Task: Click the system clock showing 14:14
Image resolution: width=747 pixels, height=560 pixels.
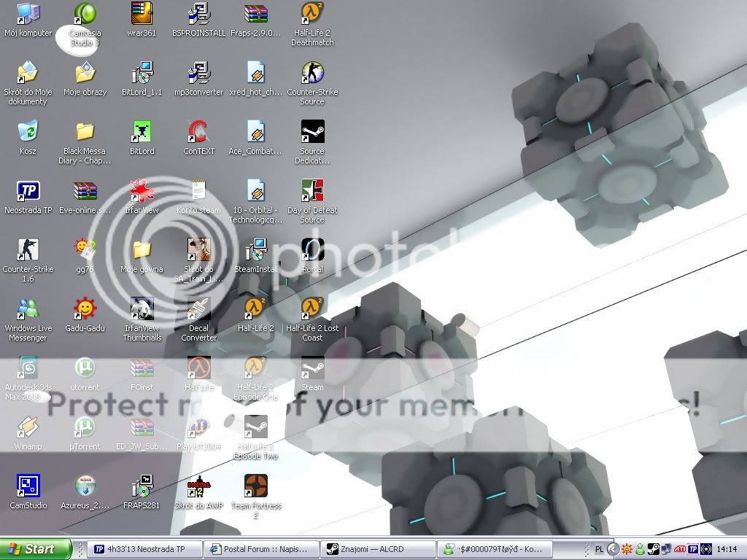Action: tap(727, 550)
